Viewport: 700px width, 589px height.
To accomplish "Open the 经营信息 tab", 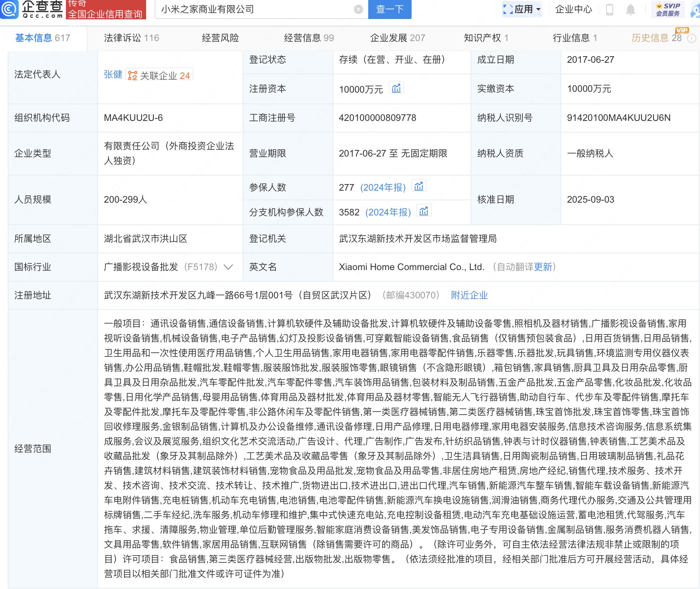I will (x=309, y=38).
